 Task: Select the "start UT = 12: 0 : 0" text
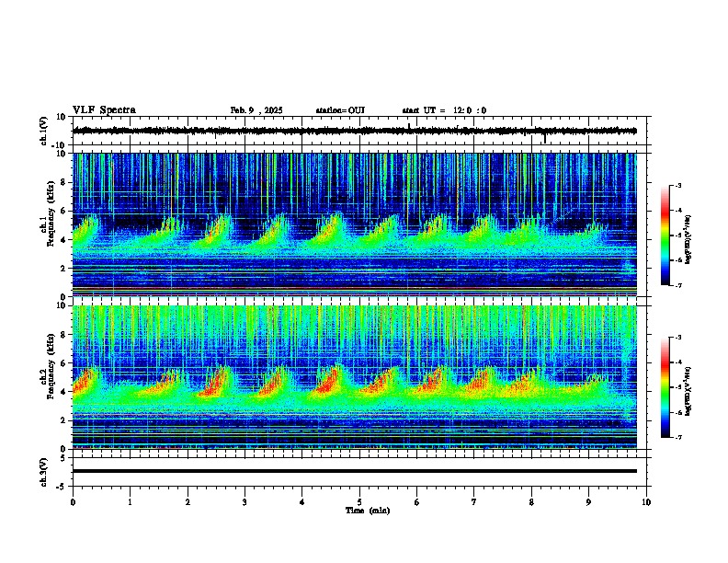point(444,110)
